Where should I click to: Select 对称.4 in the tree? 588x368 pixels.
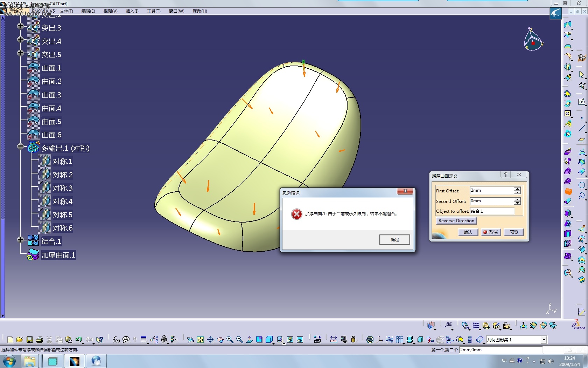click(x=63, y=202)
